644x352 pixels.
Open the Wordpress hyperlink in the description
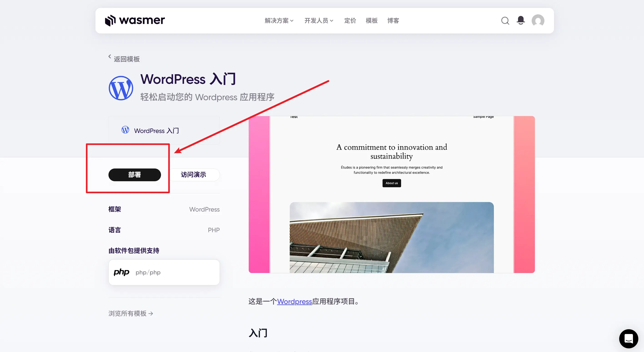point(294,302)
